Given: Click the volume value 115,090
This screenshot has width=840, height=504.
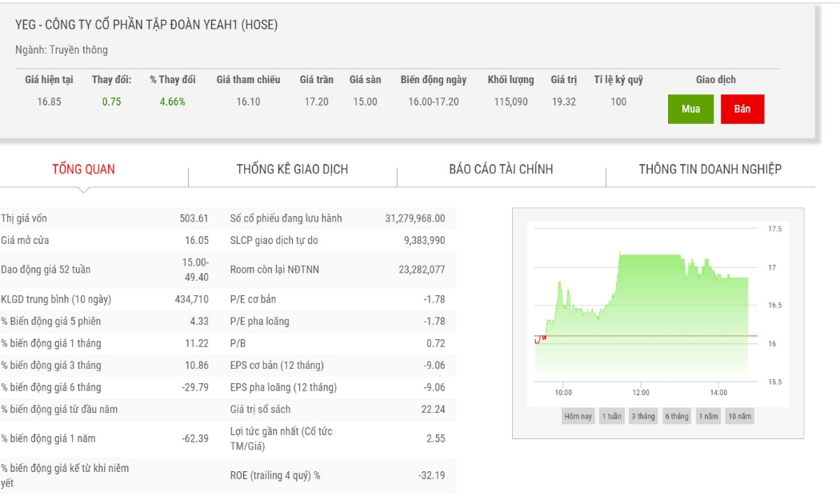Looking at the screenshot, I should click(x=510, y=102).
